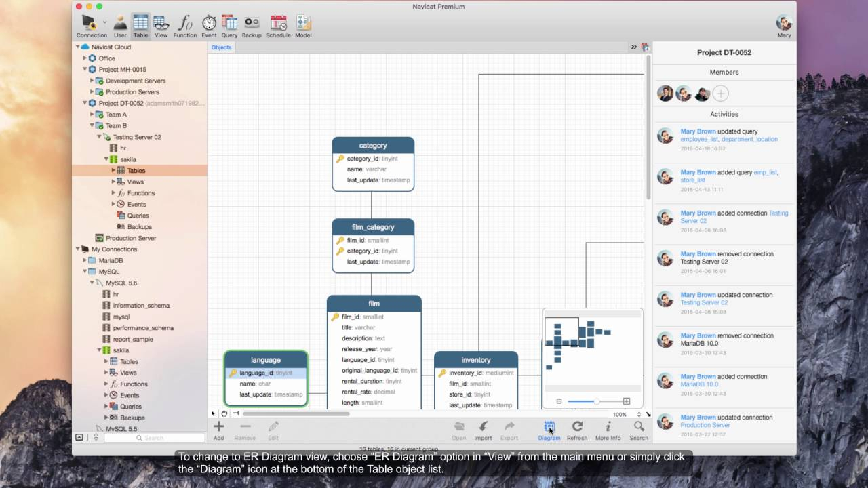Select report_sample database
Viewport: 868px width, 488px height.
133,339
